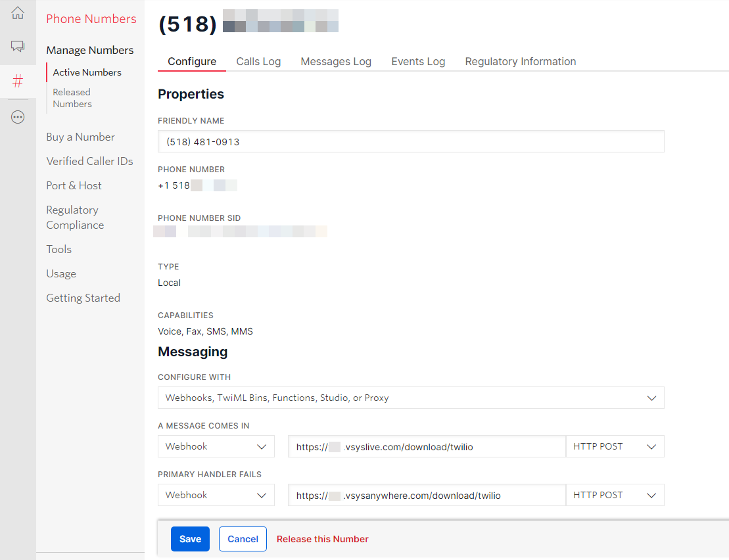The width and height of the screenshot is (729, 560).
Task: Switch to the Calls Log tab
Action: 258,61
